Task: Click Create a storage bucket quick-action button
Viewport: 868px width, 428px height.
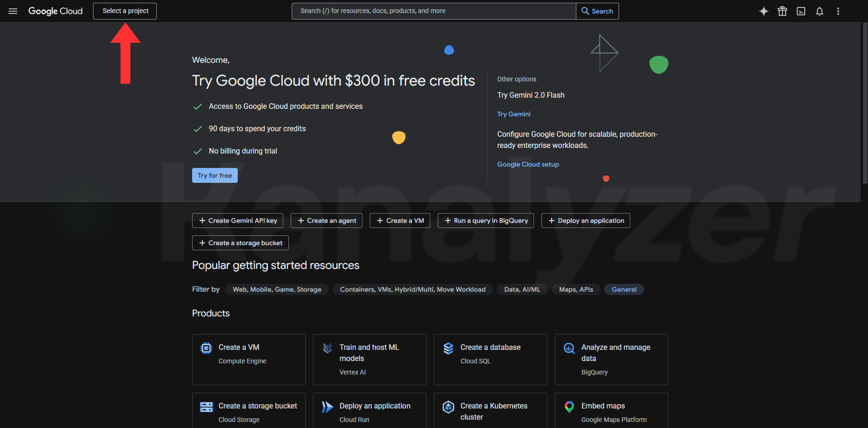Action: coord(240,243)
